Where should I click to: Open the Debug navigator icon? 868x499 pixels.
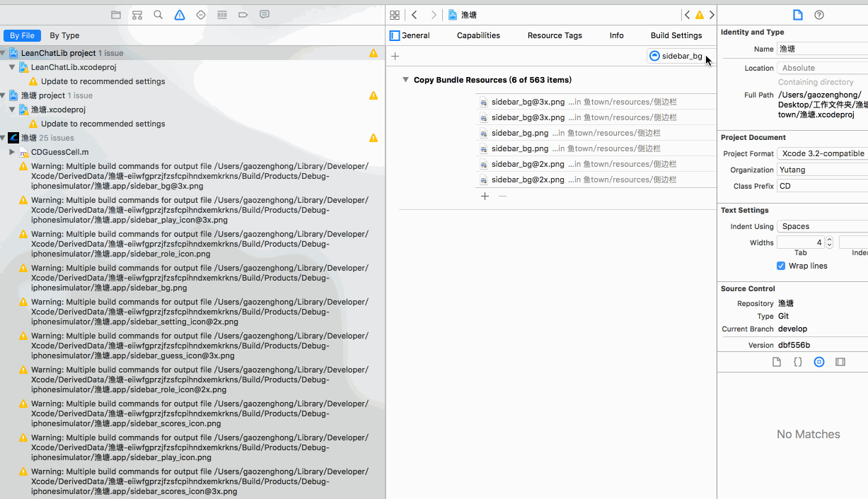point(222,15)
